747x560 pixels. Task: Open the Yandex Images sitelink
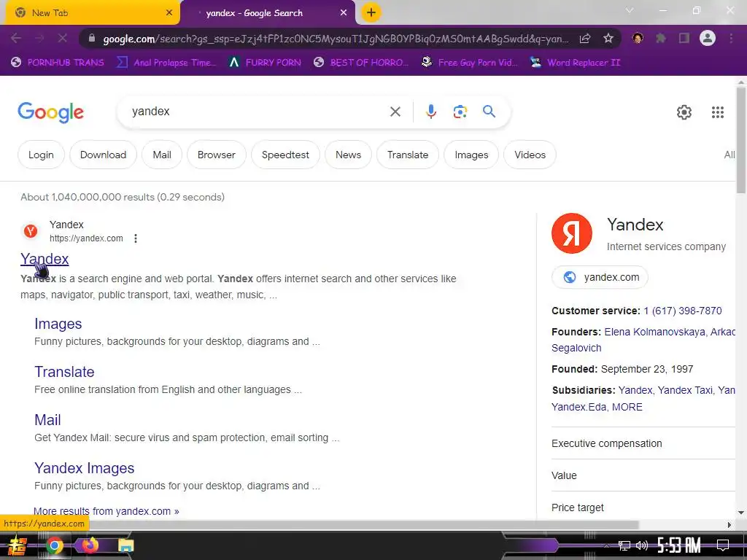[x=85, y=468]
